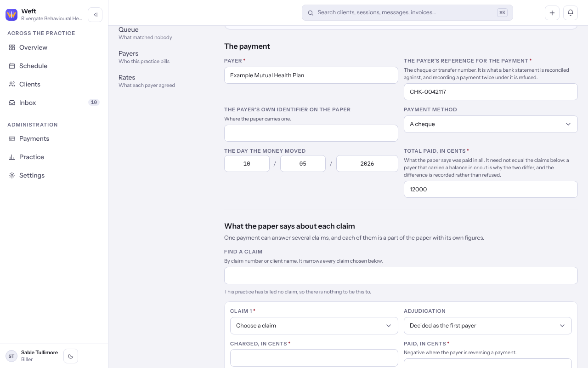Switch to the Payers sub-page
The width and height of the screenshot is (588, 368).
tap(144, 57)
